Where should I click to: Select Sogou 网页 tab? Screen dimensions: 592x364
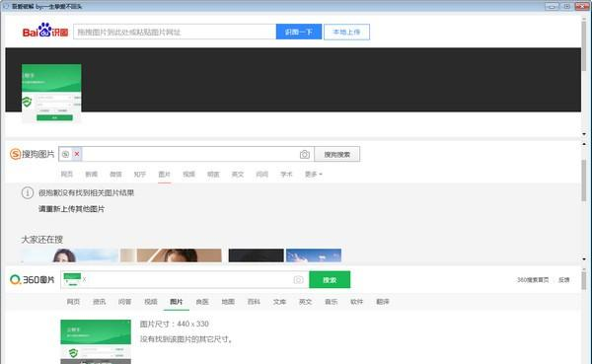(67, 174)
